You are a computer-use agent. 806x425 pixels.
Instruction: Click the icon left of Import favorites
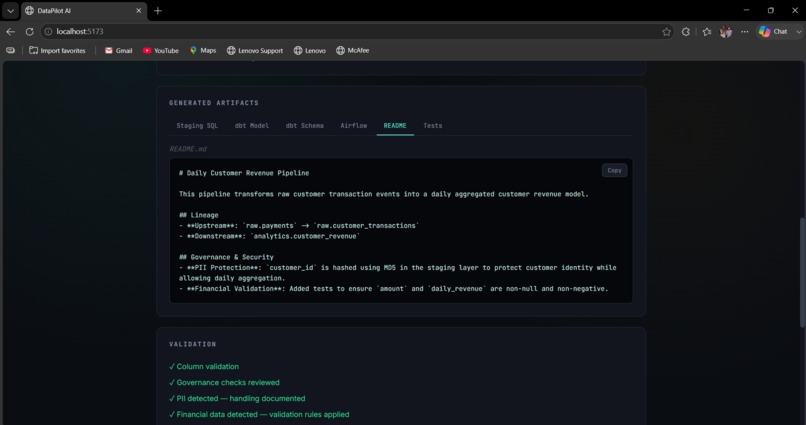coord(10,50)
